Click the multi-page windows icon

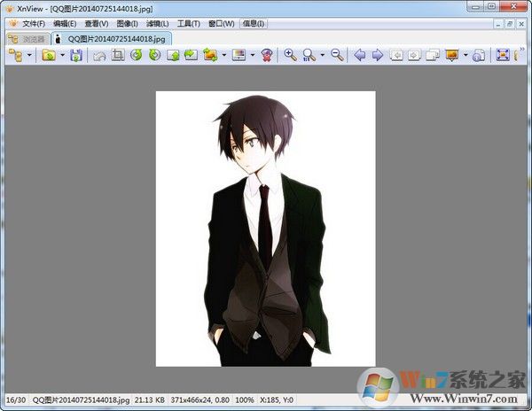[433, 55]
